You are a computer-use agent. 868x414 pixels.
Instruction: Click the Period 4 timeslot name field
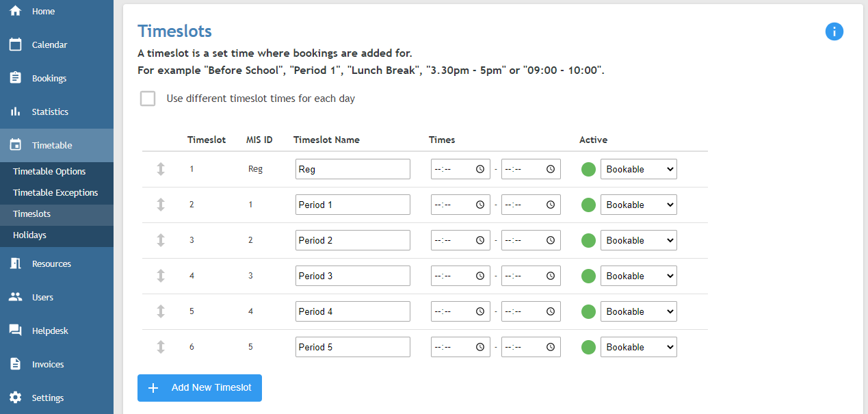coord(352,311)
